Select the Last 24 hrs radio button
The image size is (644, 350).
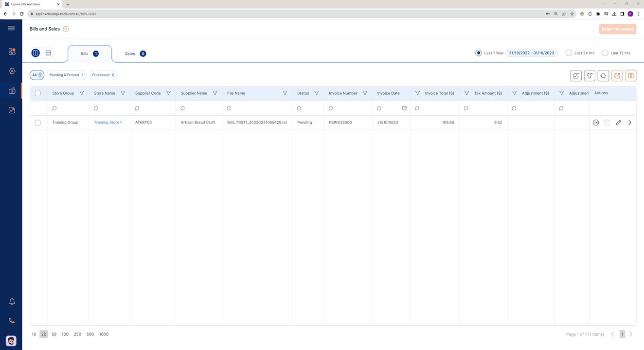[x=569, y=53]
